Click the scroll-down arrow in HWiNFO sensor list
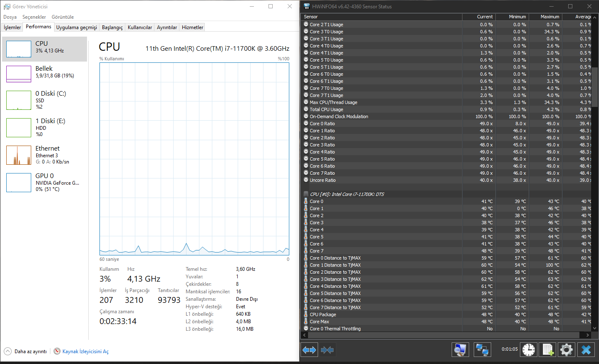The height and width of the screenshot is (364, 599). [x=595, y=328]
